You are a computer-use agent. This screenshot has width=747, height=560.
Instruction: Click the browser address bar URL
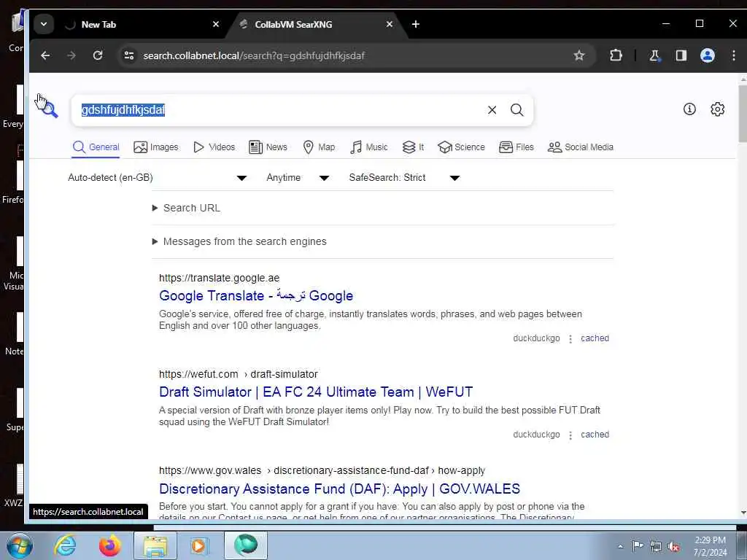point(254,55)
